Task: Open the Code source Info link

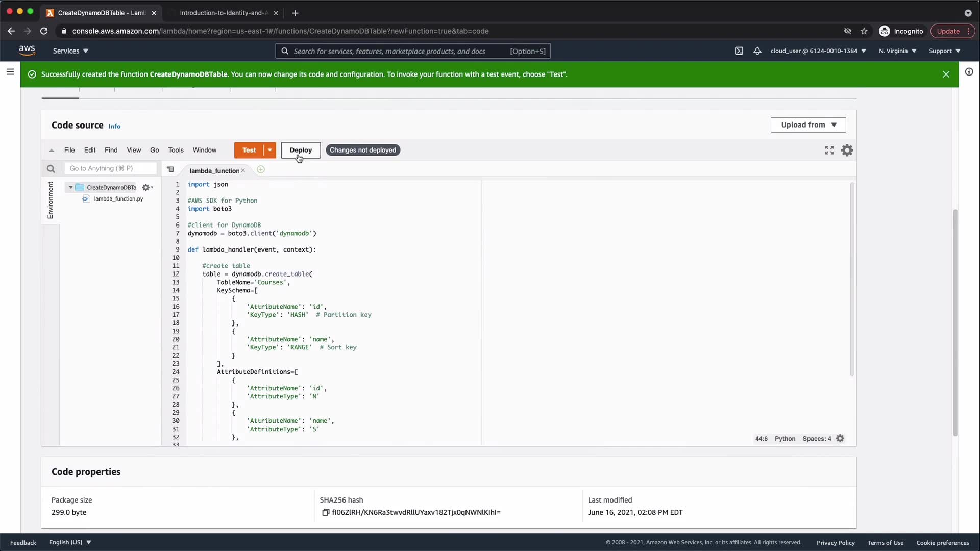Action: point(114,126)
